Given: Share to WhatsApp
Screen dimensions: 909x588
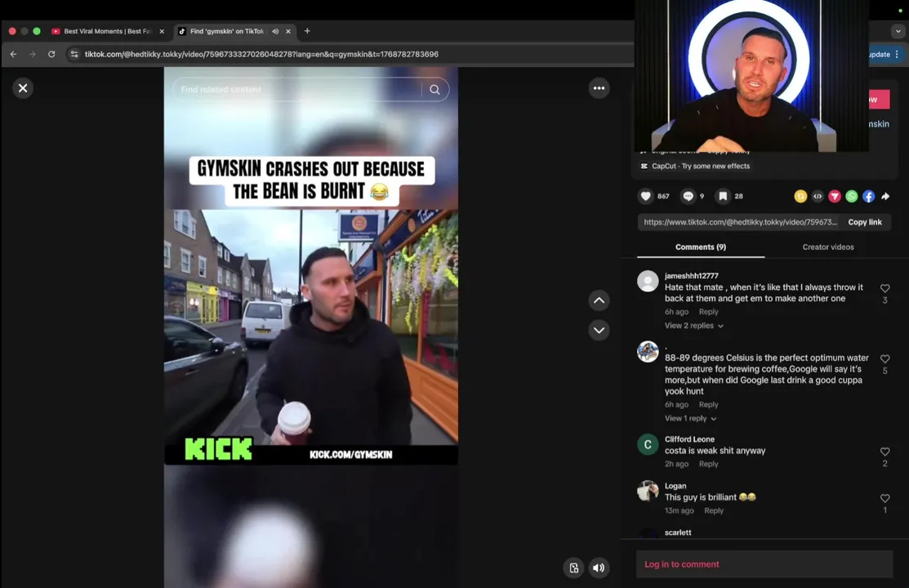Looking at the screenshot, I should click(x=851, y=197).
